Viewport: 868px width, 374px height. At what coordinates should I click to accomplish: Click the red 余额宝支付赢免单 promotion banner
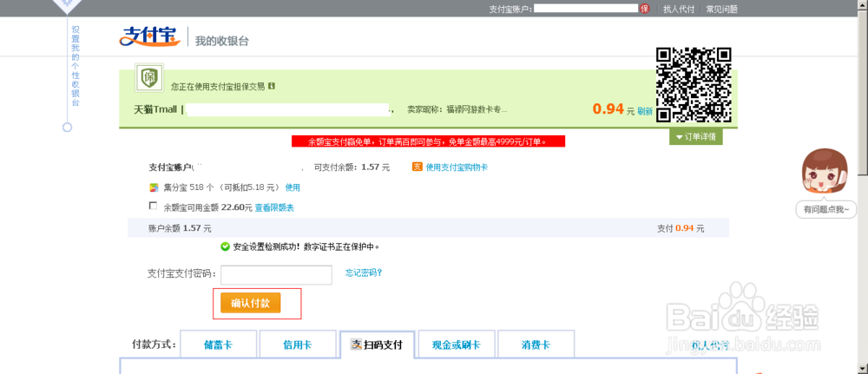428,141
